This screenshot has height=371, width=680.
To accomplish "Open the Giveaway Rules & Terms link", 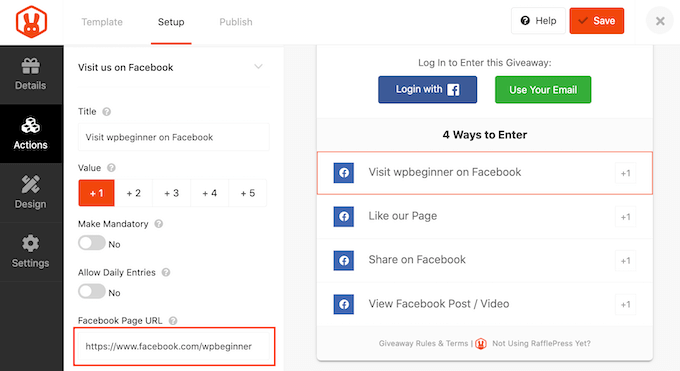I will click(x=423, y=344).
